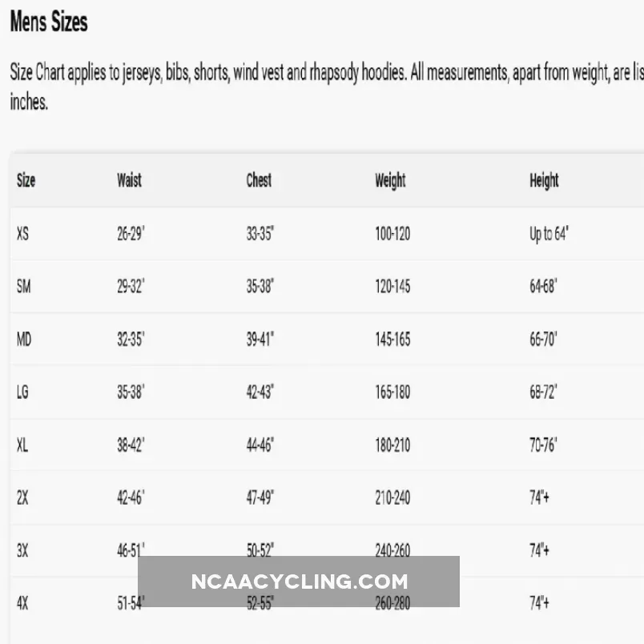The height and width of the screenshot is (644, 644).
Task: Select the Height column header
Action: (544, 181)
